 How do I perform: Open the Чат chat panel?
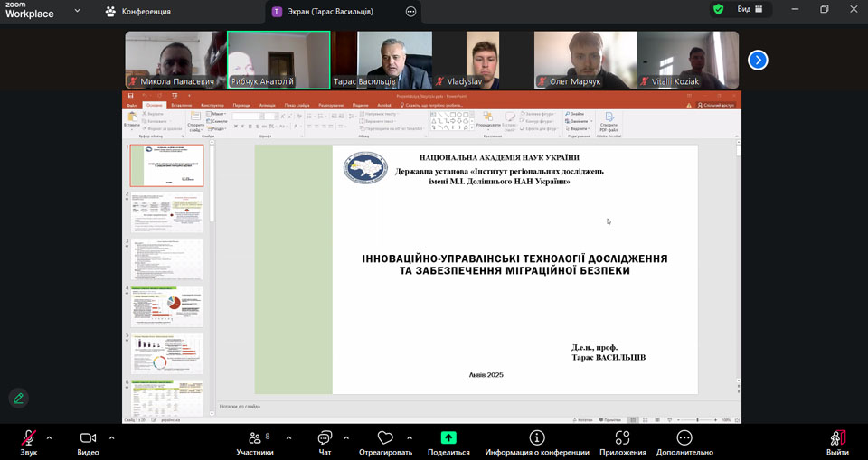325,438
